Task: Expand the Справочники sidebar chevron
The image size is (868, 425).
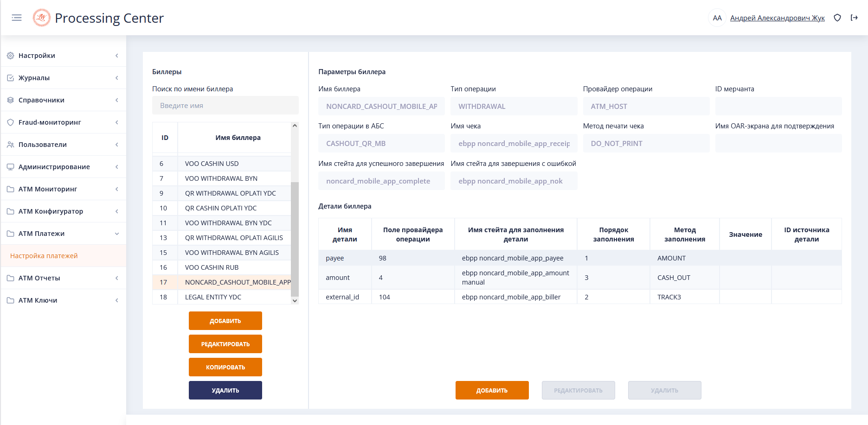Action: pos(116,100)
